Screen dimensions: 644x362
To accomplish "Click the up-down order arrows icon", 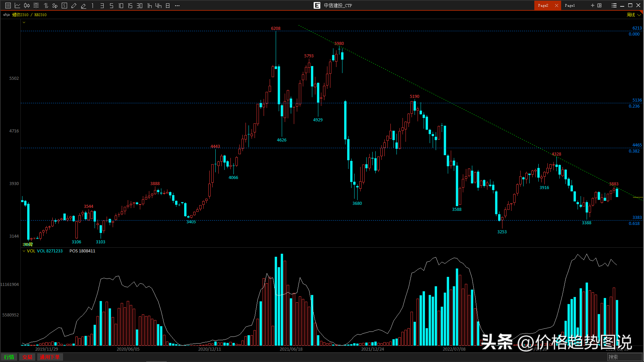I will tap(46, 5).
